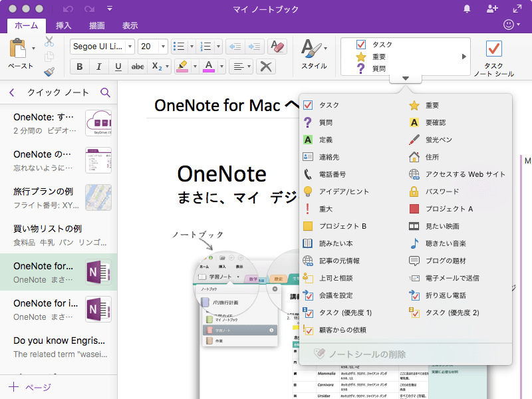Image resolution: width=532 pixels, height=399 pixels.
Task: Click the delete X icon in ribbon
Action: 265,66
